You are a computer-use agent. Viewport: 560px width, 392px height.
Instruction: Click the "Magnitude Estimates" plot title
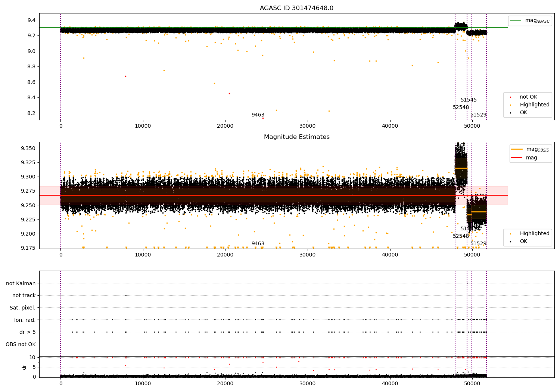(296, 137)
